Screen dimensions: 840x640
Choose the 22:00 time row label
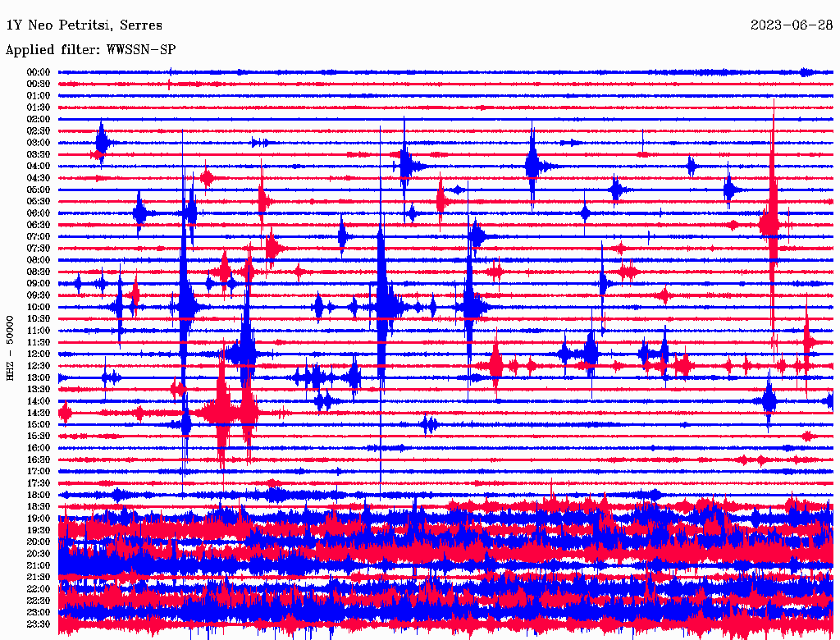pos(39,589)
